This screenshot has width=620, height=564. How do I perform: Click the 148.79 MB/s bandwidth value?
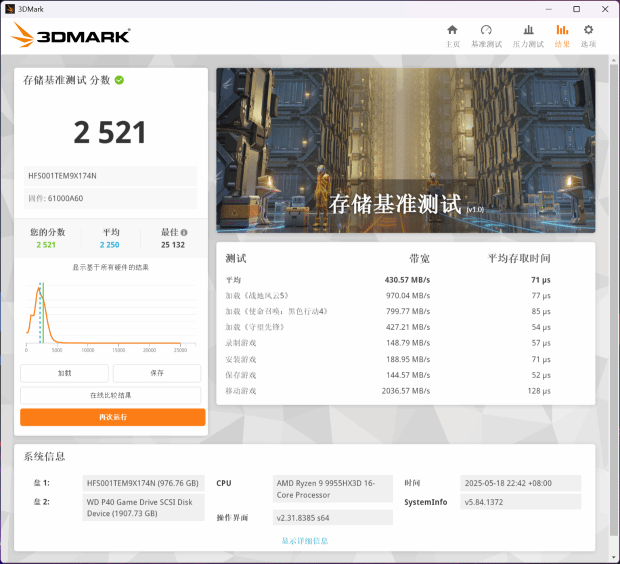[408, 343]
